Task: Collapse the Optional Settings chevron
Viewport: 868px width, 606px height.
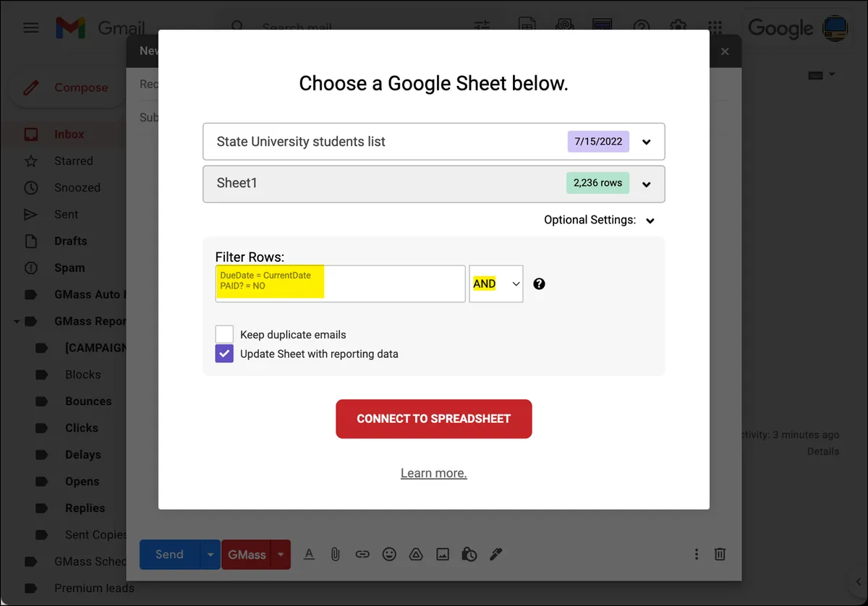Action: 650,221
